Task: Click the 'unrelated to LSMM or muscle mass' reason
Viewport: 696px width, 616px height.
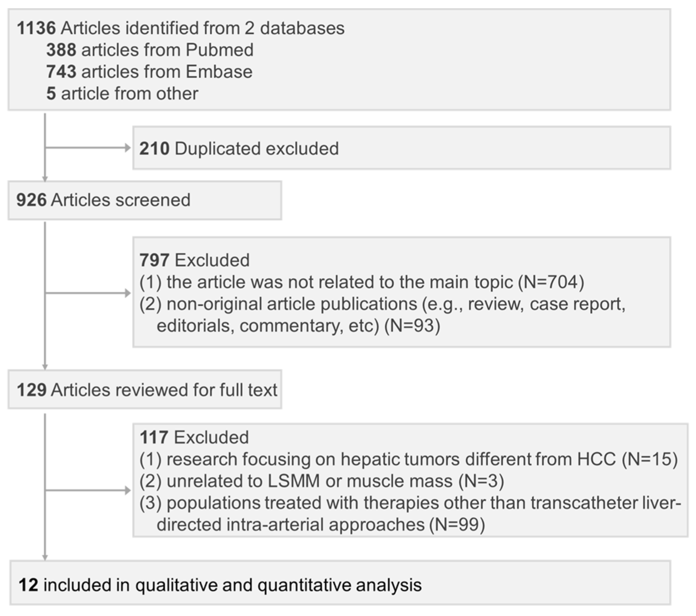Action: pyautogui.click(x=322, y=481)
